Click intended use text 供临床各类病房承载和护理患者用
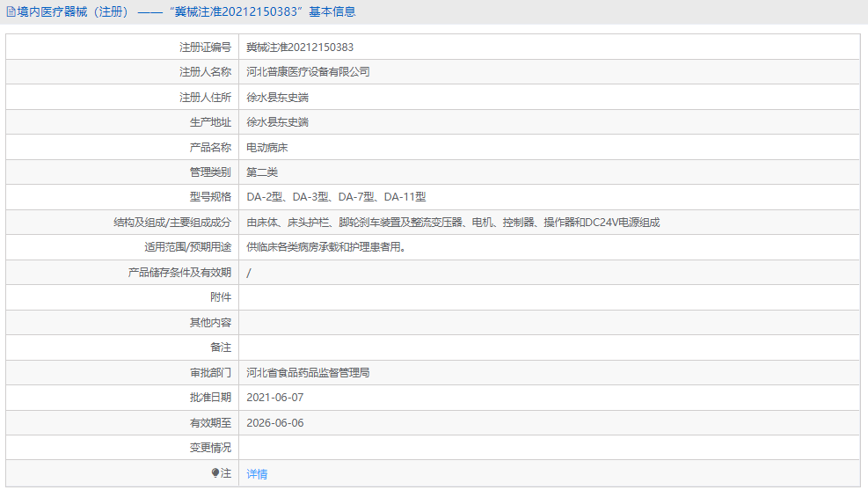This screenshot has height=490, width=868. click(x=325, y=247)
